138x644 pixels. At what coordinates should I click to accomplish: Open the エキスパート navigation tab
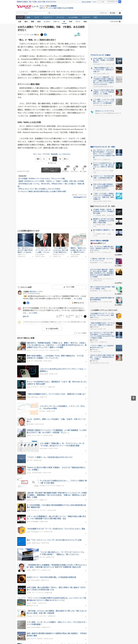pyautogui.click(x=48, y=17)
